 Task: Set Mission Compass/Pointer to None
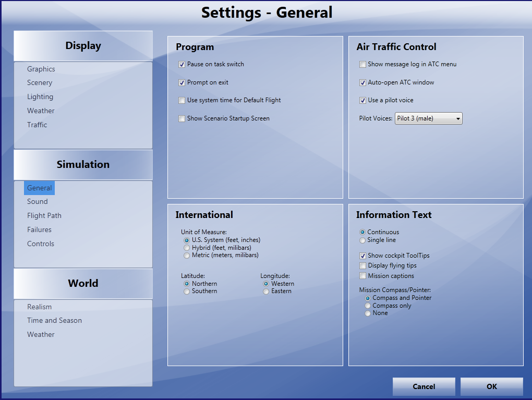pos(368,313)
